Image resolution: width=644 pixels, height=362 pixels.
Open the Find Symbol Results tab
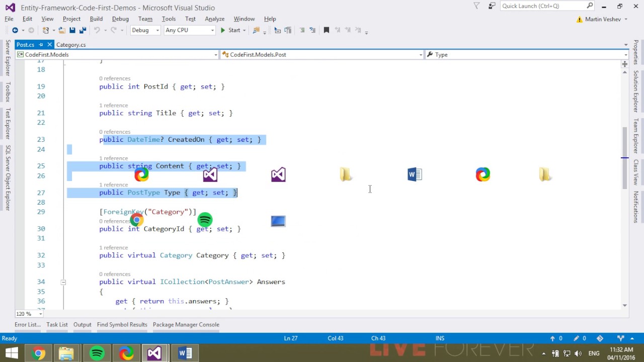pos(122,324)
